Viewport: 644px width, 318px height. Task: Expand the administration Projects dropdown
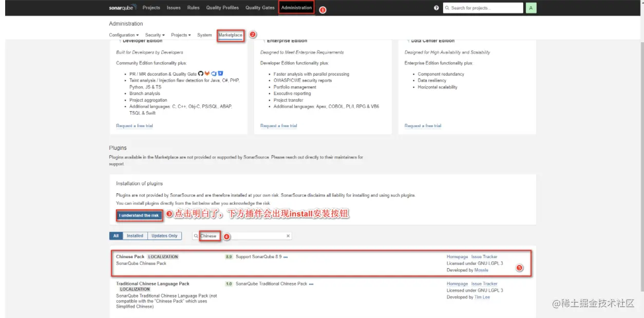181,35
